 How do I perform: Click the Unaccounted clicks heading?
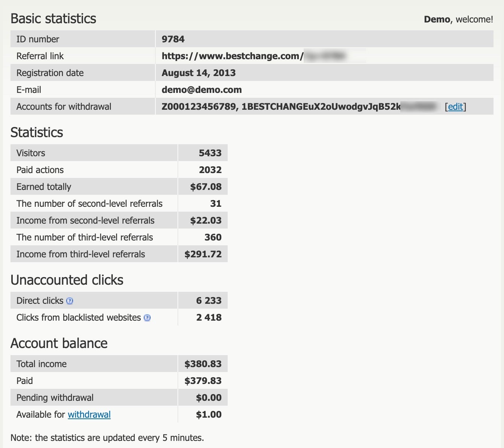tap(67, 280)
